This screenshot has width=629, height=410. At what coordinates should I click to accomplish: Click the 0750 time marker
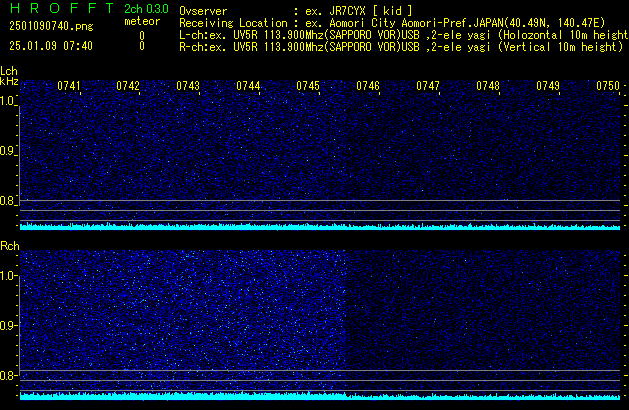point(608,86)
